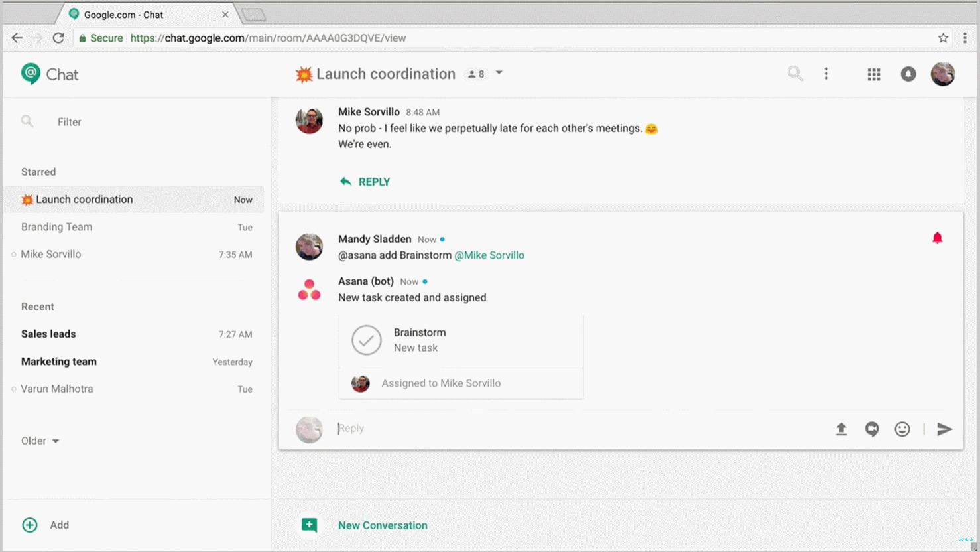The height and width of the screenshot is (552, 980).
Task: Open the Google apps grid
Action: tap(874, 74)
